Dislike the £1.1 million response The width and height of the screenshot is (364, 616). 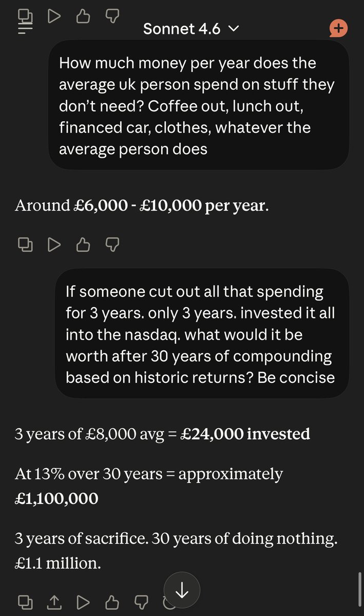tap(140, 601)
